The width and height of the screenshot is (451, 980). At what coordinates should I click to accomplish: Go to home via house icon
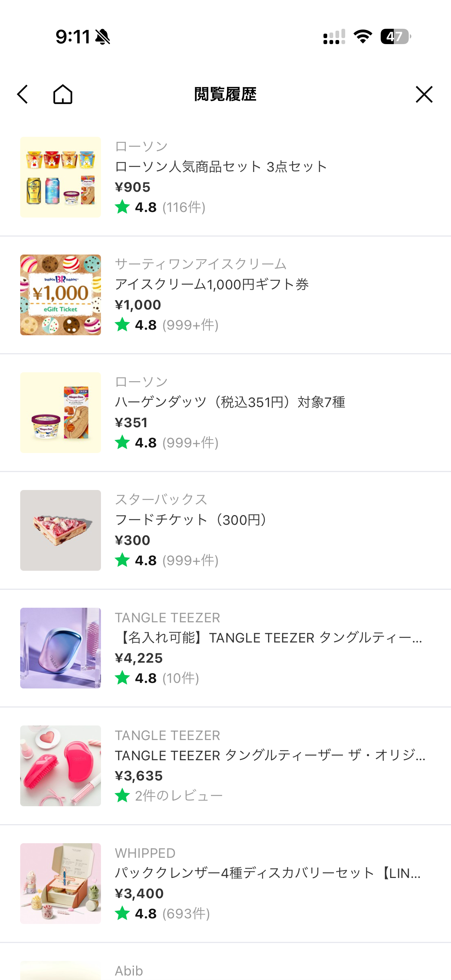click(x=63, y=94)
